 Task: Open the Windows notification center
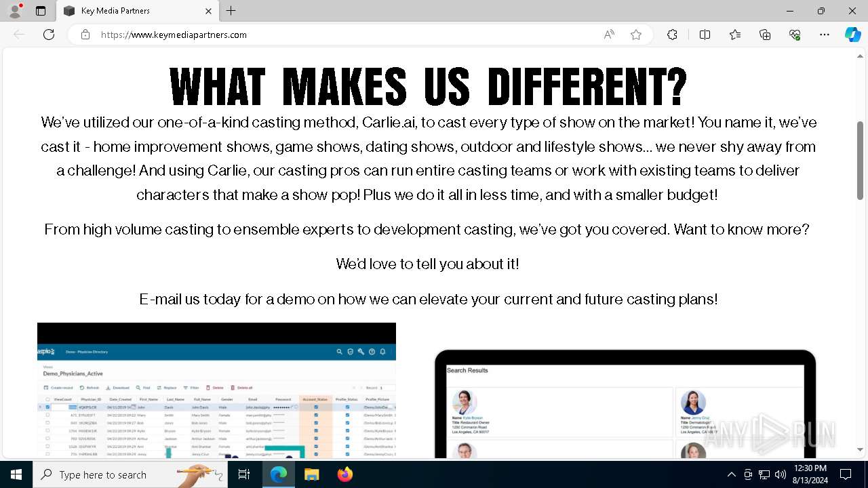846,474
